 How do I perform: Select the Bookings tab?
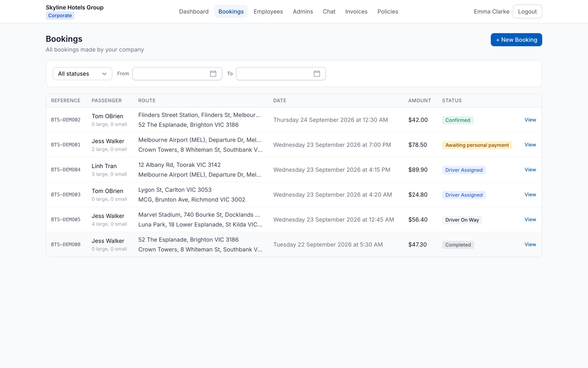coord(231,11)
